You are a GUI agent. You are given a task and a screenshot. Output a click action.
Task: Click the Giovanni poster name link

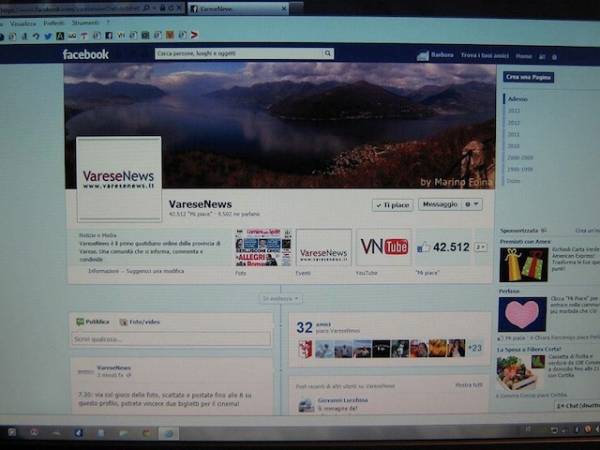tap(342, 400)
